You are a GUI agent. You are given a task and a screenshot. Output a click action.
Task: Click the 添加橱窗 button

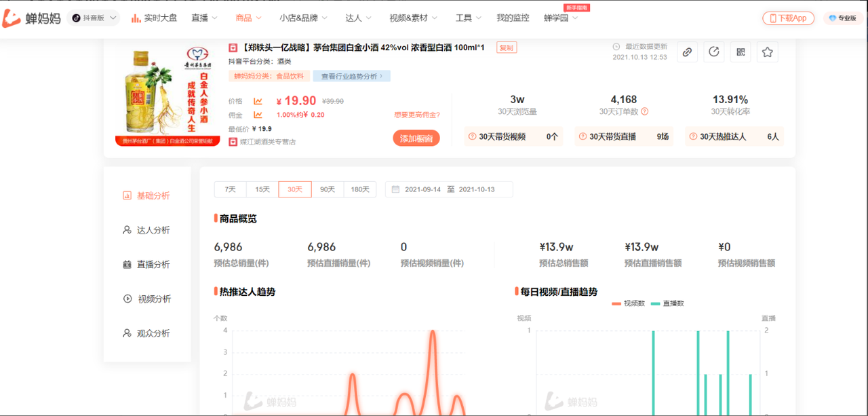pos(416,138)
